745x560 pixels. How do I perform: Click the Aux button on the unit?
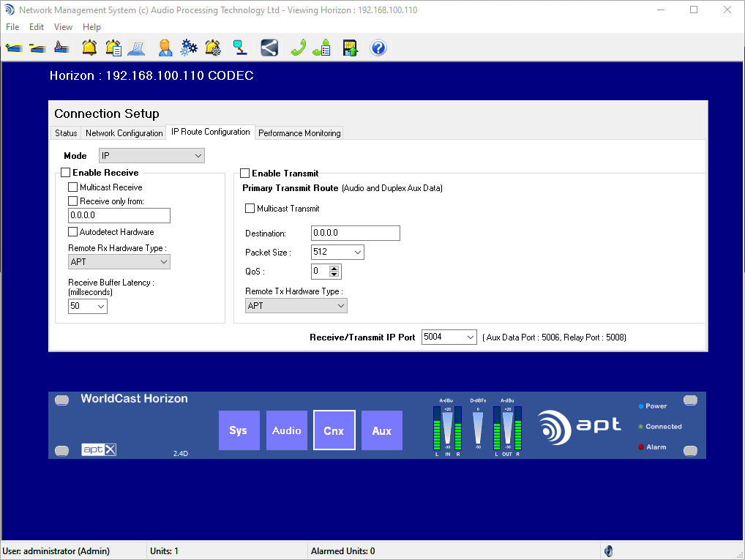click(x=382, y=430)
